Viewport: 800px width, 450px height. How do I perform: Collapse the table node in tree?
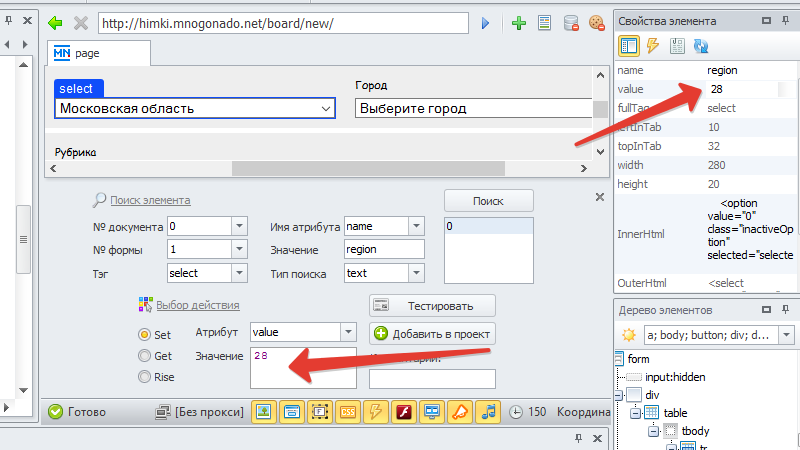[x=635, y=413]
